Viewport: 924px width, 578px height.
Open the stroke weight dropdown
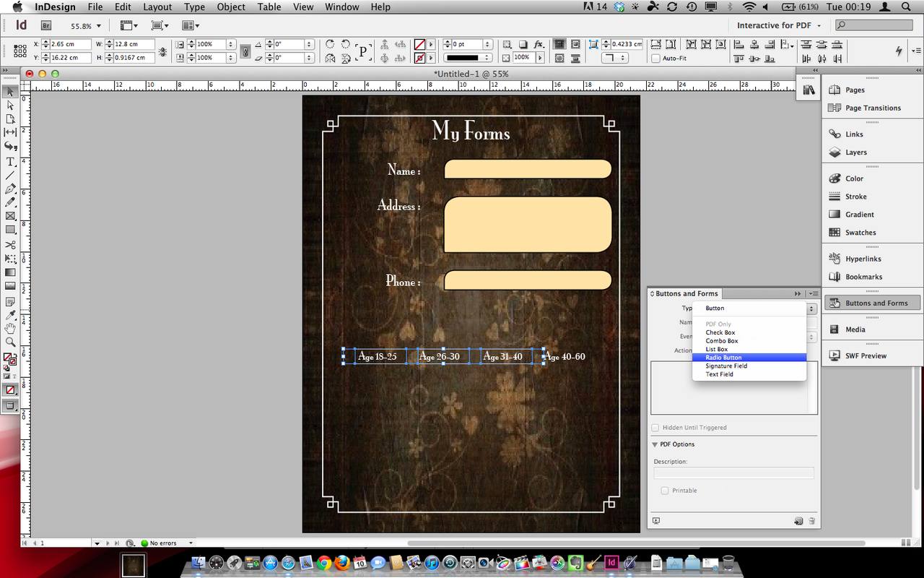488,44
